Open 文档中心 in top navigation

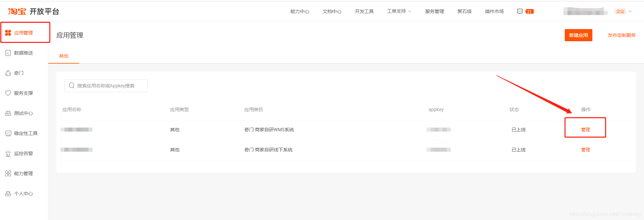[332, 11]
